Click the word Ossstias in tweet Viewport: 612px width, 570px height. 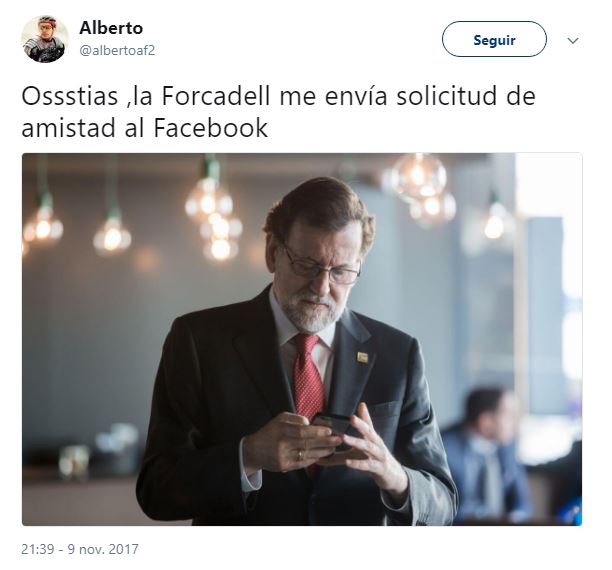[70, 96]
